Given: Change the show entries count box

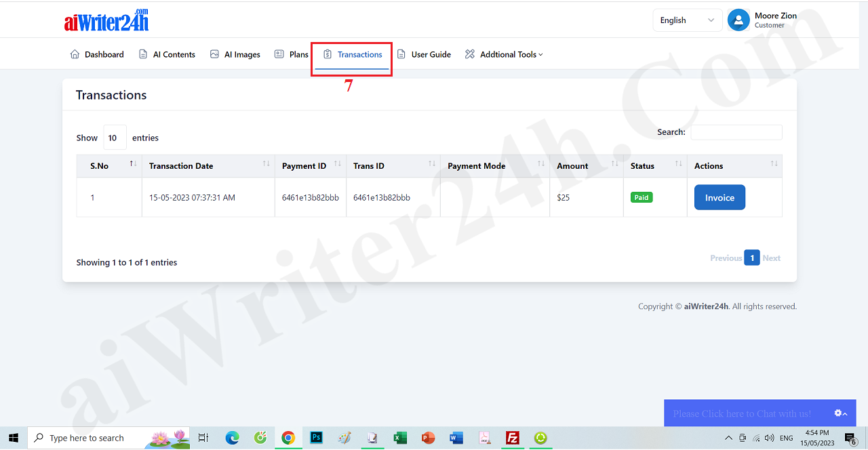Looking at the screenshot, I should 115,138.
